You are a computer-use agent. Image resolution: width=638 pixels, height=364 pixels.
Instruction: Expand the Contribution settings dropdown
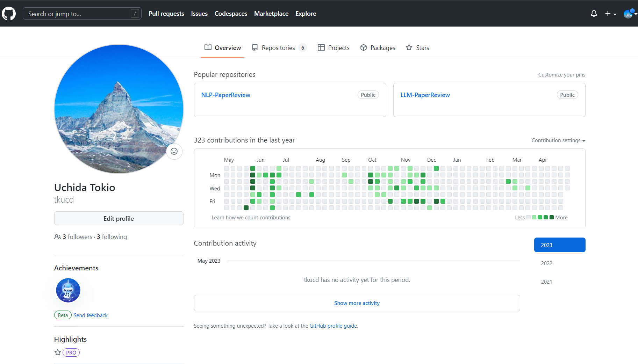[x=558, y=140]
